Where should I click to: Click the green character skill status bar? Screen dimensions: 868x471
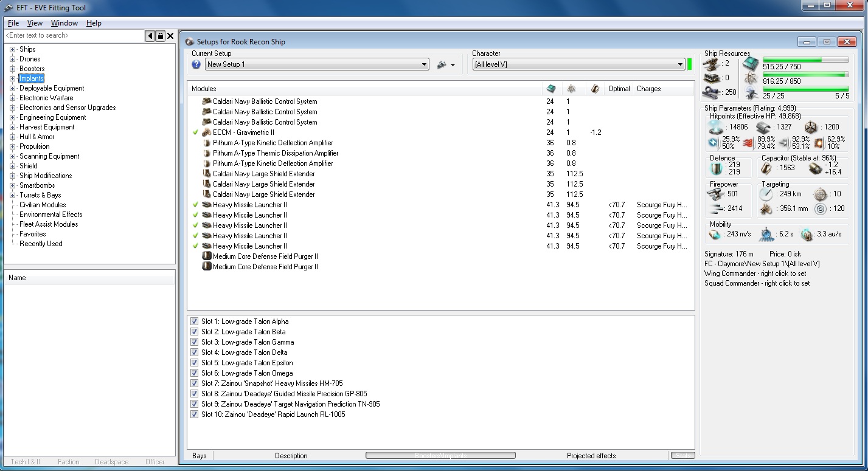tap(690, 64)
